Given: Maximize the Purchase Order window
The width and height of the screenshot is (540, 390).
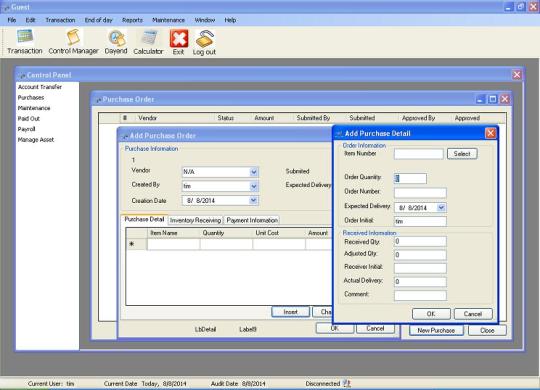Looking at the screenshot, I should (x=493, y=99).
